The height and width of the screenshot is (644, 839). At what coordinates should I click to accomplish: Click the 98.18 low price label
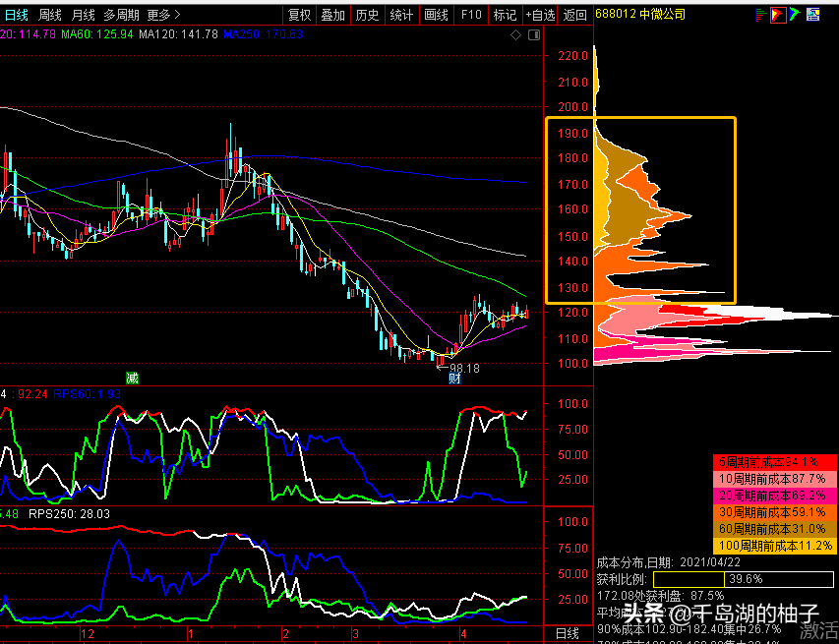point(464,369)
